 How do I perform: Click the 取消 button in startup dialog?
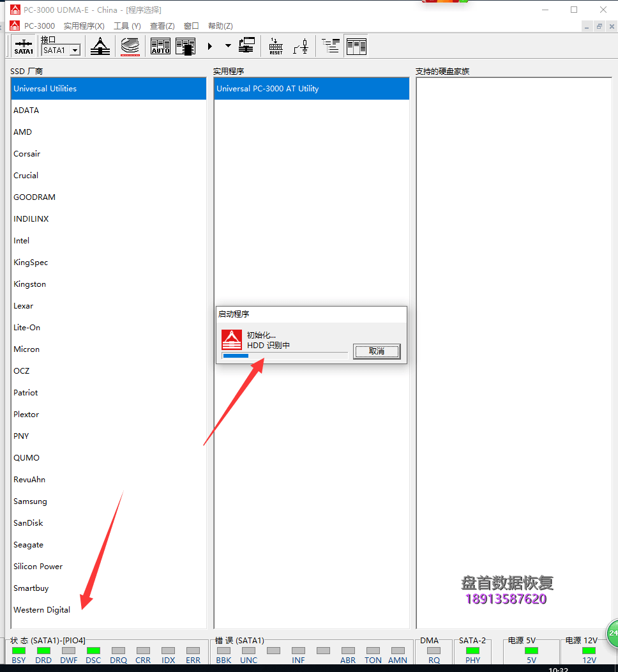coord(377,351)
